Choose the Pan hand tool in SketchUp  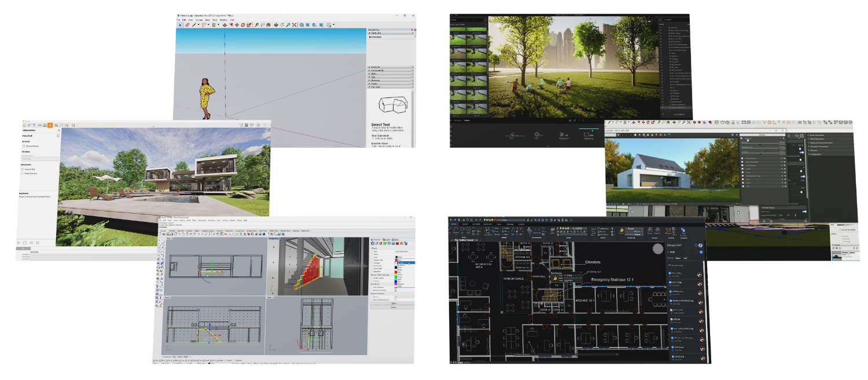pos(282,25)
